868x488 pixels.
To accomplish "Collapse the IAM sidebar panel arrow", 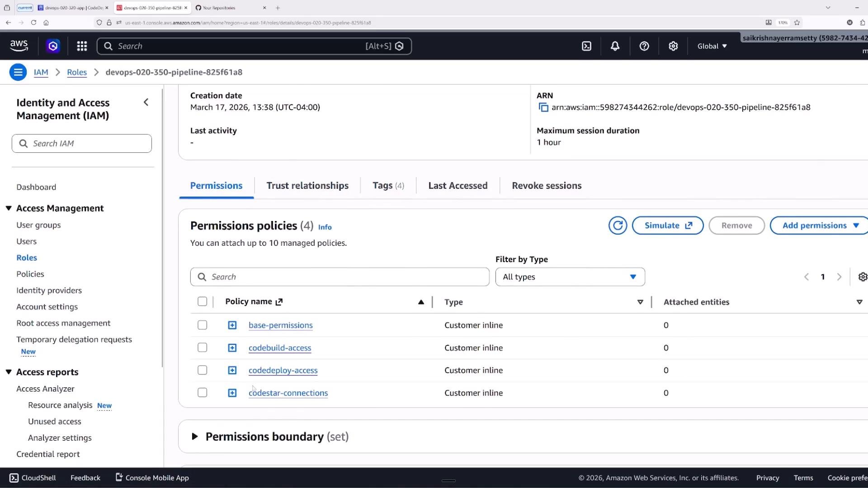I will [146, 103].
